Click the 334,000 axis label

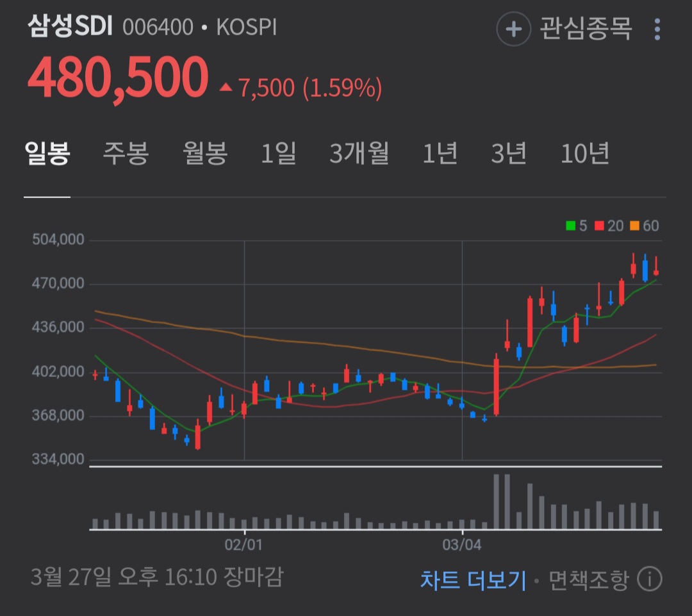[58, 459]
